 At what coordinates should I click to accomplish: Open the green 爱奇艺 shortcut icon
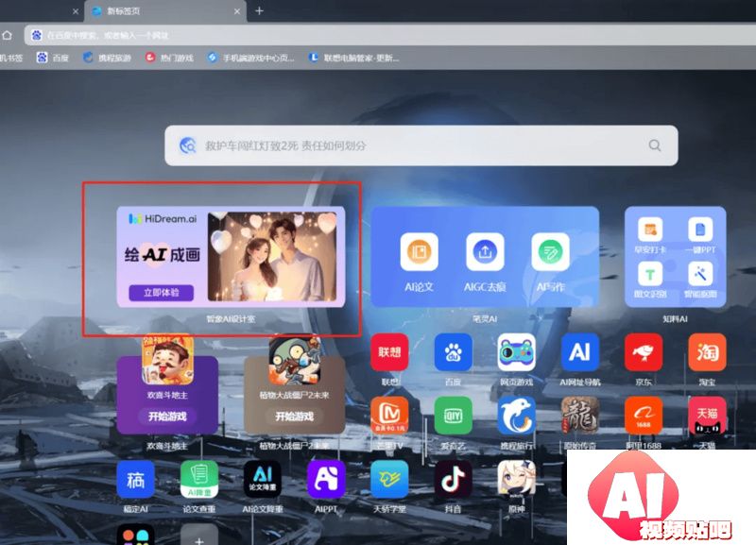tap(453, 416)
